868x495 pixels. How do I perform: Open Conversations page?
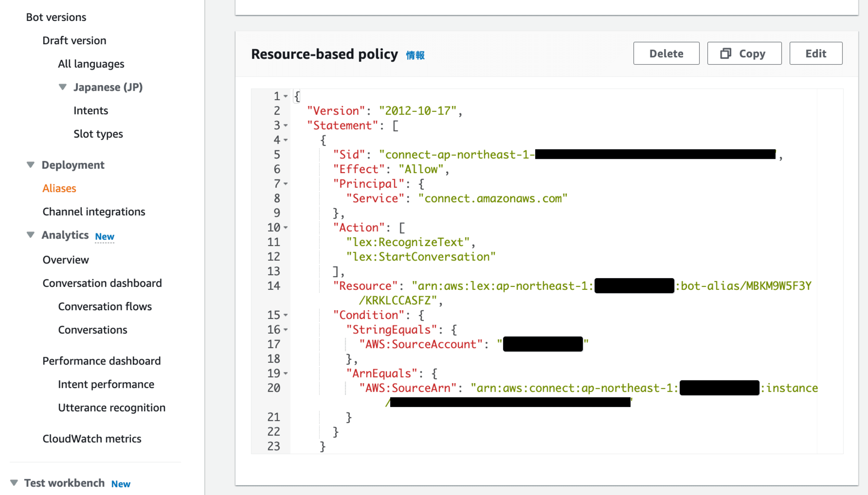[x=92, y=330]
